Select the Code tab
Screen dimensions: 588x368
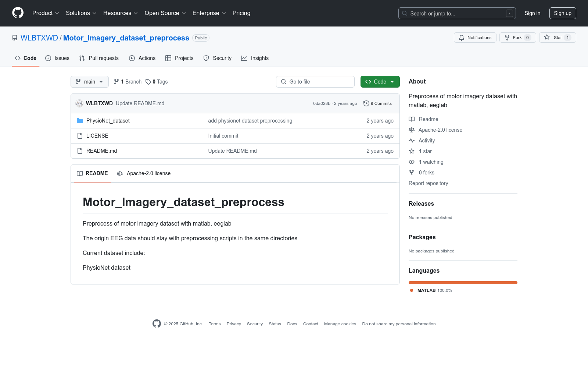26,58
